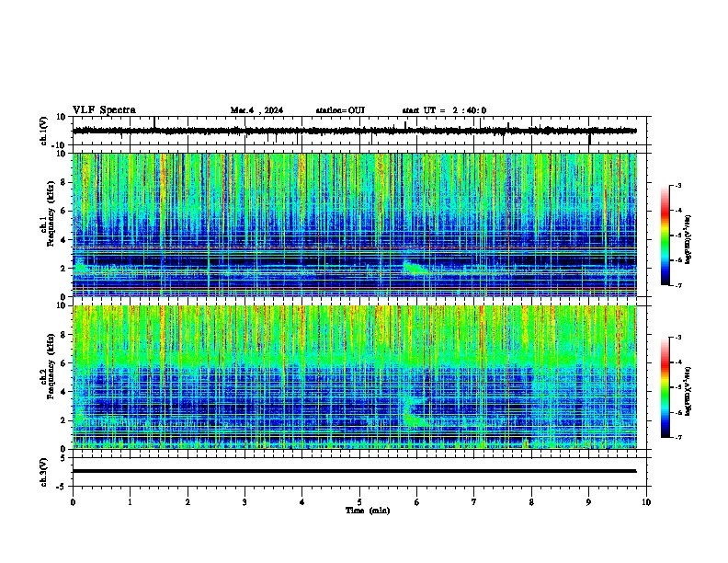Click the time axis tick label "10"
Screen dimensions: 728x563
point(646,502)
